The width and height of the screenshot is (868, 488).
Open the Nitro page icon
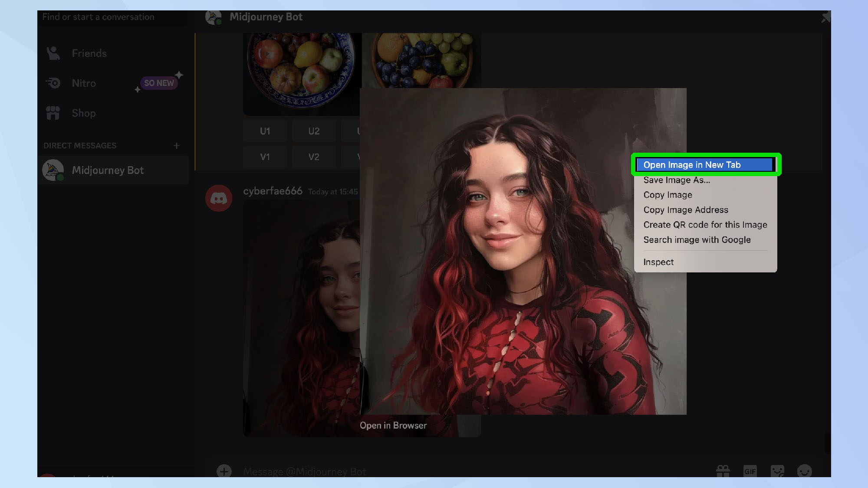coord(54,83)
